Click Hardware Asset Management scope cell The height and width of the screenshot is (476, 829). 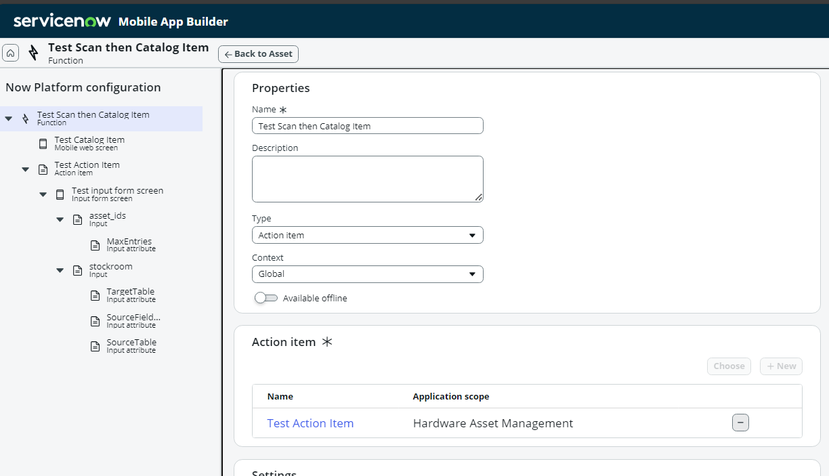[493, 423]
